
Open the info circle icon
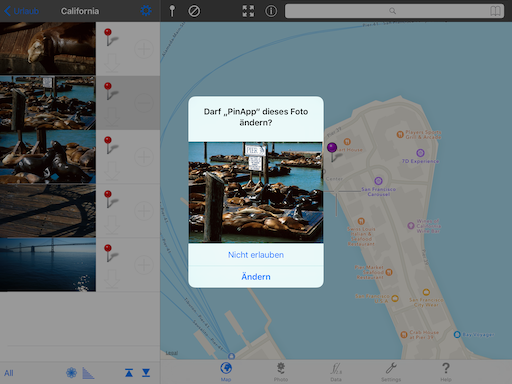pos(271,11)
